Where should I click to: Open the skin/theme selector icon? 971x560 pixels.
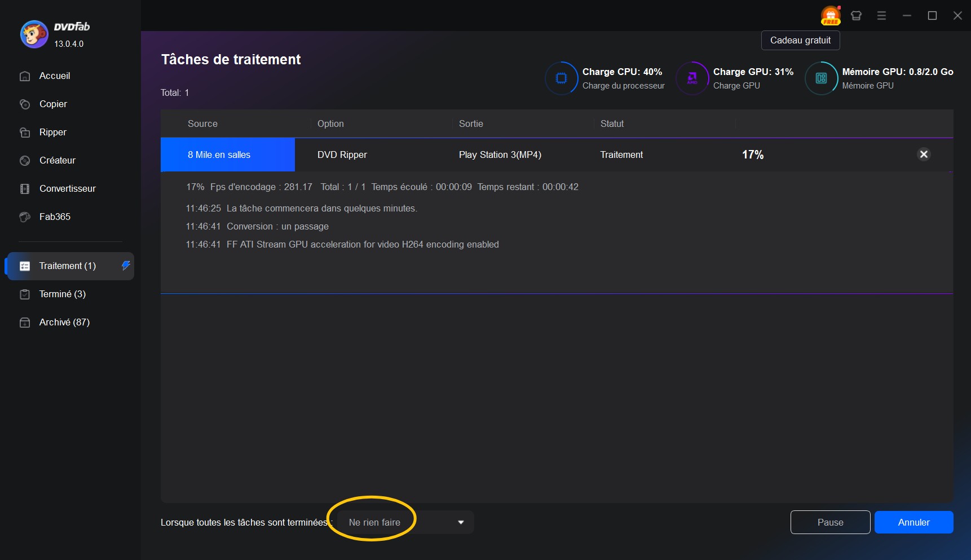click(x=855, y=15)
